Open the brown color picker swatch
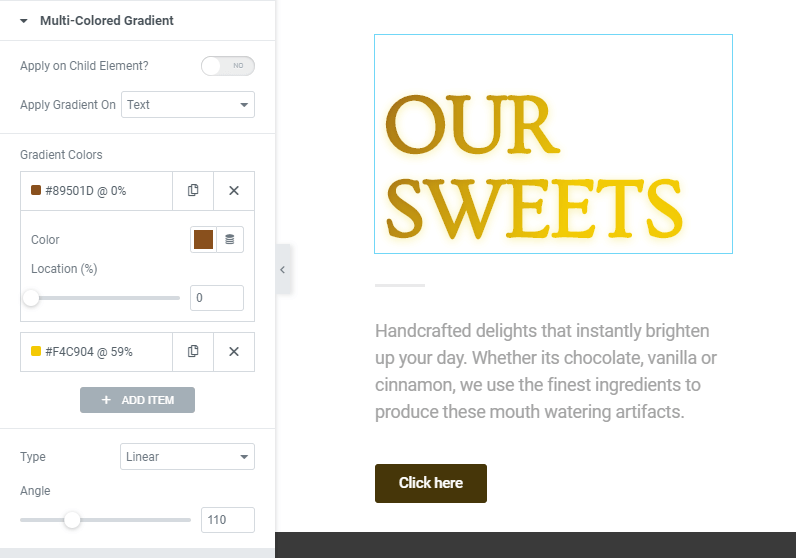 tap(204, 239)
